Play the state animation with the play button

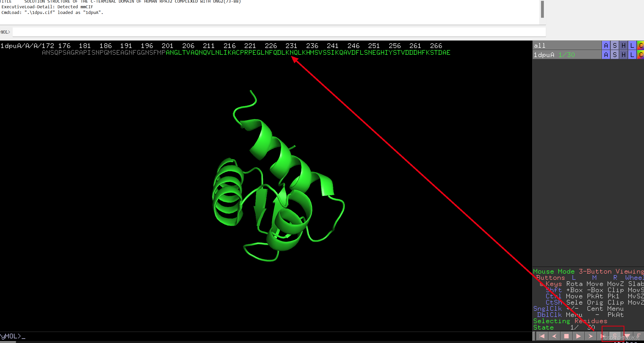(578, 336)
